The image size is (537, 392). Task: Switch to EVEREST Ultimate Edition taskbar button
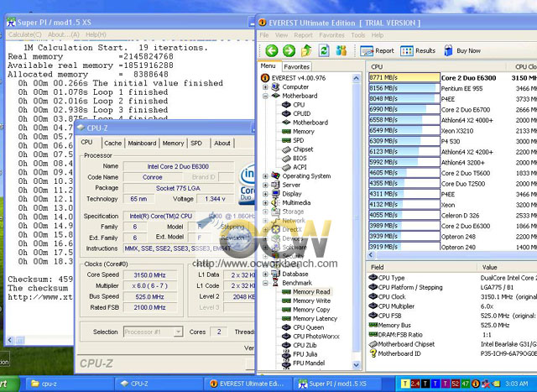point(248,384)
